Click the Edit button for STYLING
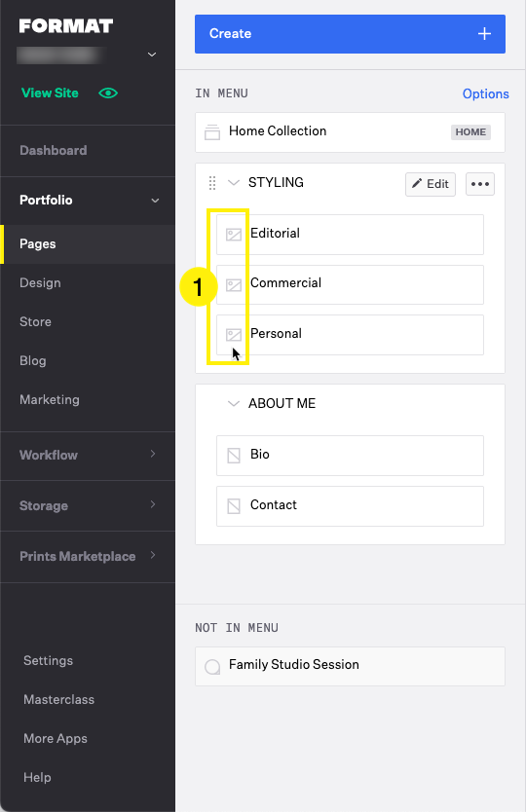The image size is (526, 812). (431, 184)
